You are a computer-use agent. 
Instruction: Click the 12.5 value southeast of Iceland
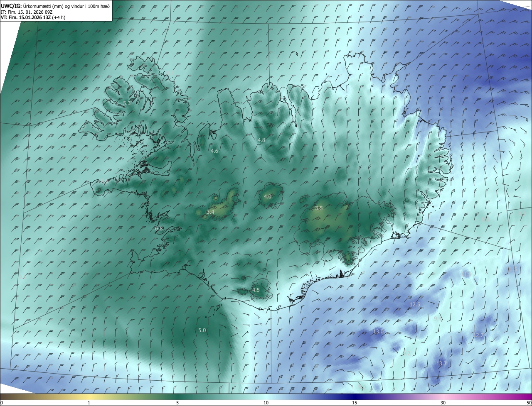point(415,305)
